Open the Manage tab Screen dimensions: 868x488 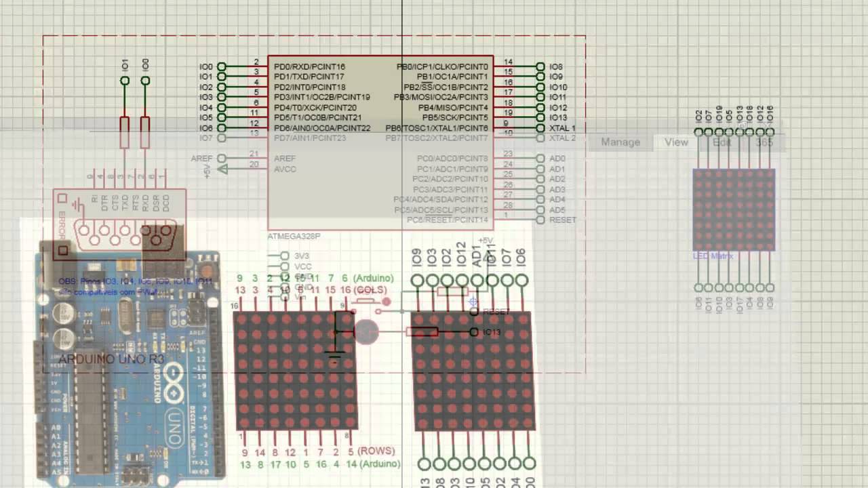[x=620, y=142]
